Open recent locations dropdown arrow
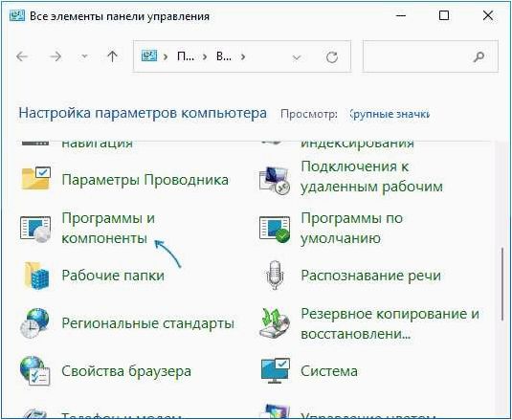The height and width of the screenshot is (420, 512). coord(84,56)
